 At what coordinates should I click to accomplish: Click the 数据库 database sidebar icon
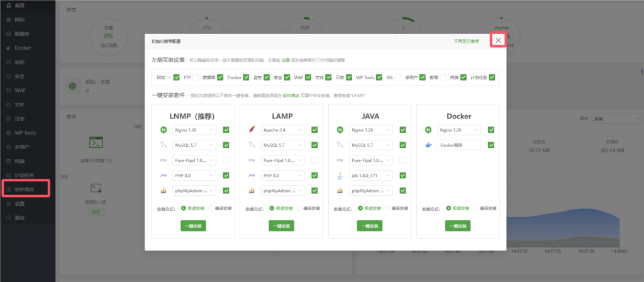point(9,34)
